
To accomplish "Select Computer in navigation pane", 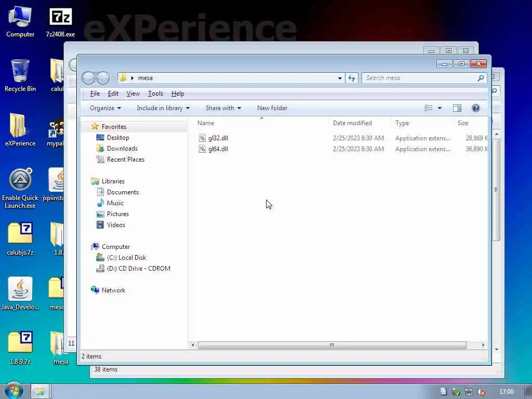I will (116, 247).
